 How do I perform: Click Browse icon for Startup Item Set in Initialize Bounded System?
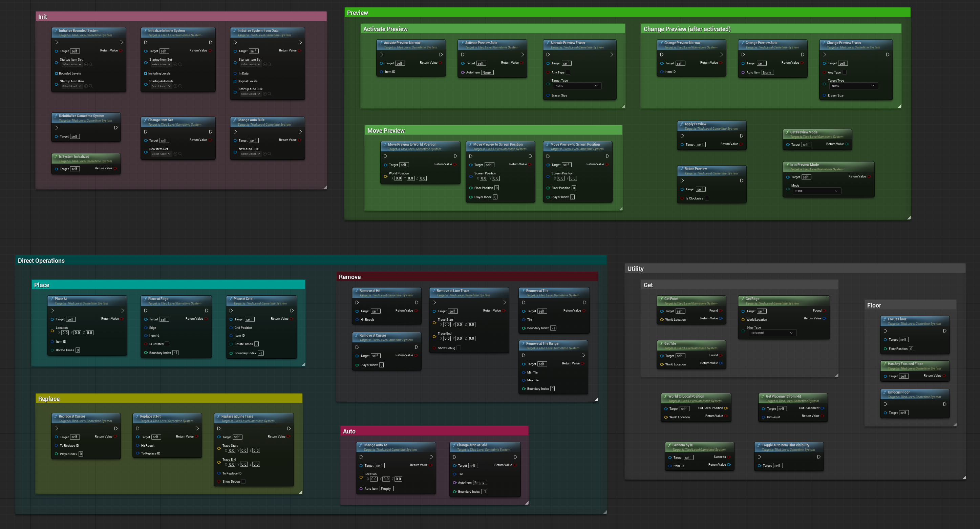coord(91,64)
